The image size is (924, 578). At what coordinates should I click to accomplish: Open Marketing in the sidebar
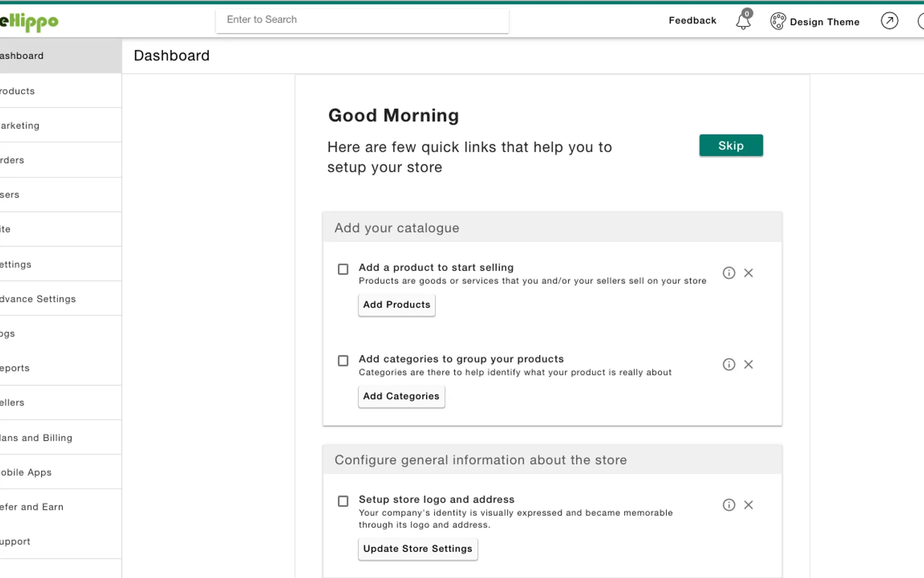pos(61,125)
